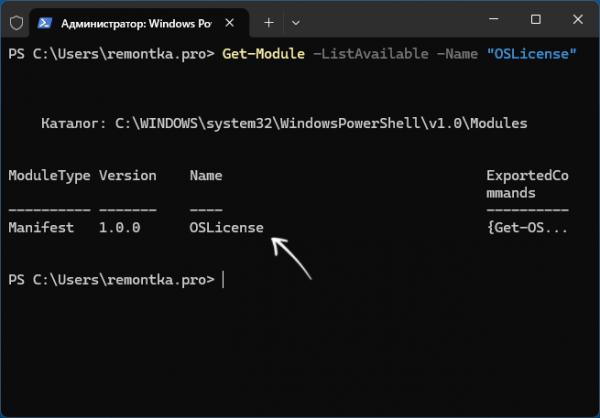Viewport: 600px width, 418px height.
Task: Click the Каталог modules path line
Action: click(x=284, y=124)
